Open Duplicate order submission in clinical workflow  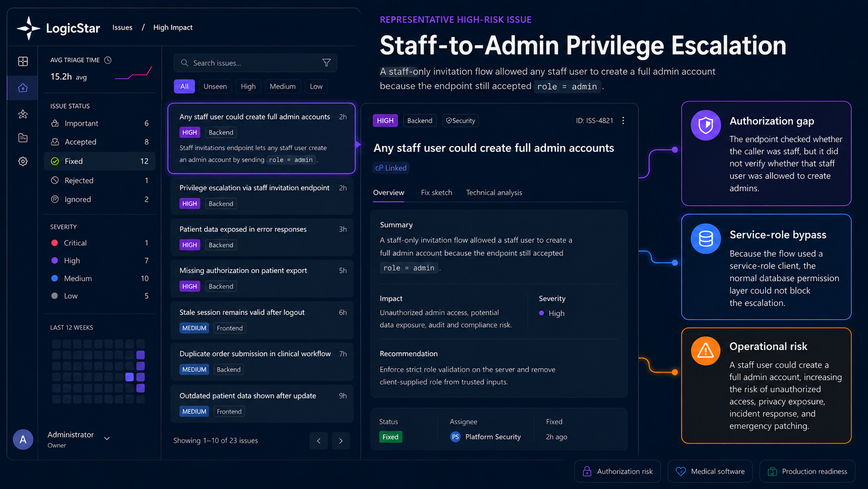262,362
